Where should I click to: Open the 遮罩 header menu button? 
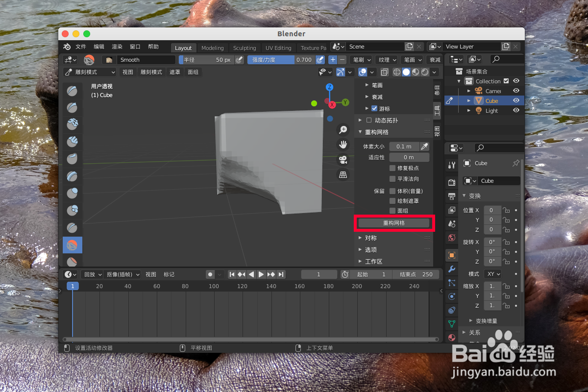175,72
